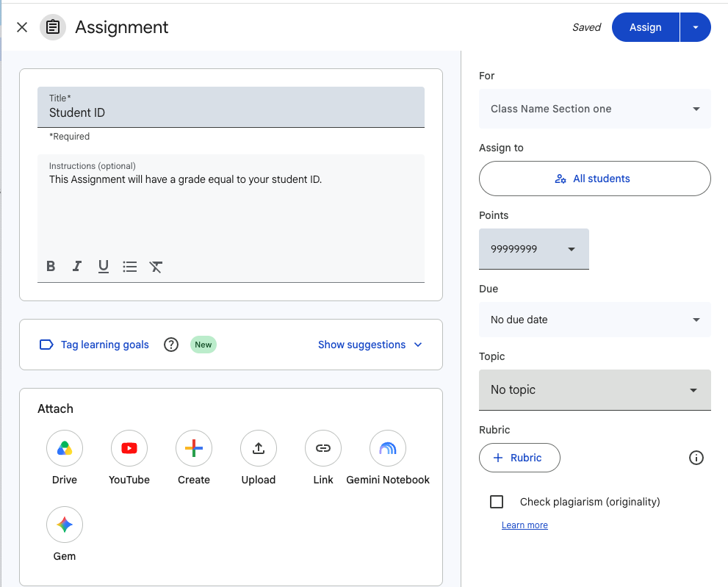Attach a Link to the assignment
This screenshot has height=587, width=728.
coord(323,448)
